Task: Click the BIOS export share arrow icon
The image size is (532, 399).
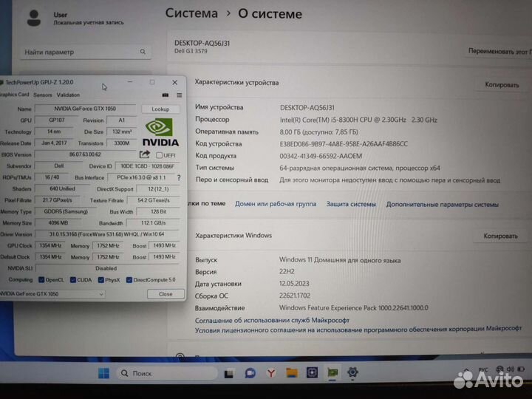Action: pyautogui.click(x=145, y=154)
